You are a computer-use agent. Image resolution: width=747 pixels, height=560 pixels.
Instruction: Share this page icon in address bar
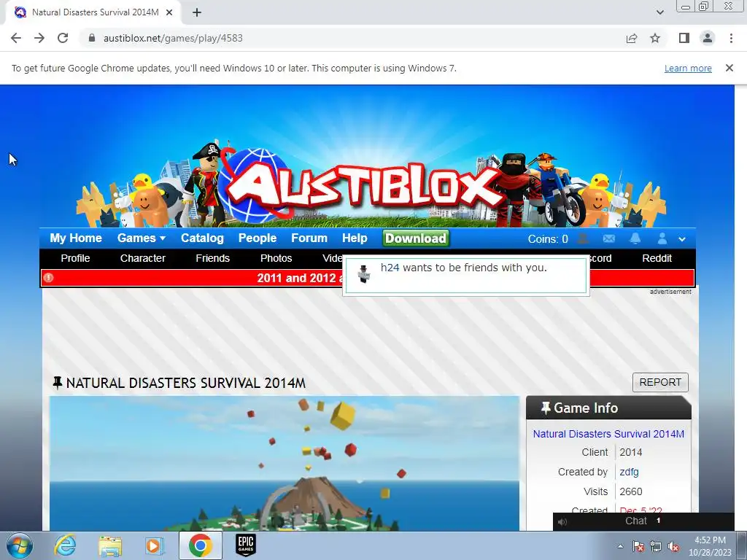tap(632, 38)
